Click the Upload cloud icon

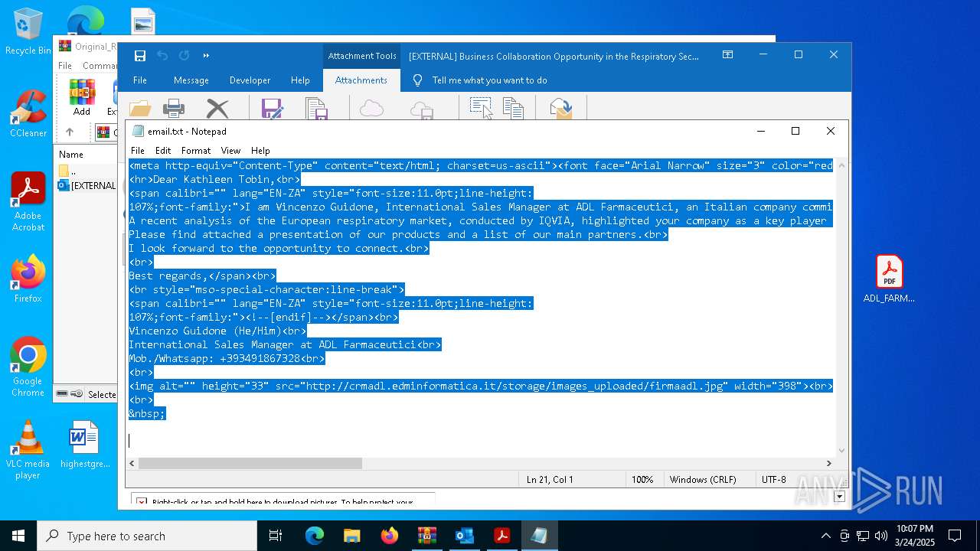[371, 109]
